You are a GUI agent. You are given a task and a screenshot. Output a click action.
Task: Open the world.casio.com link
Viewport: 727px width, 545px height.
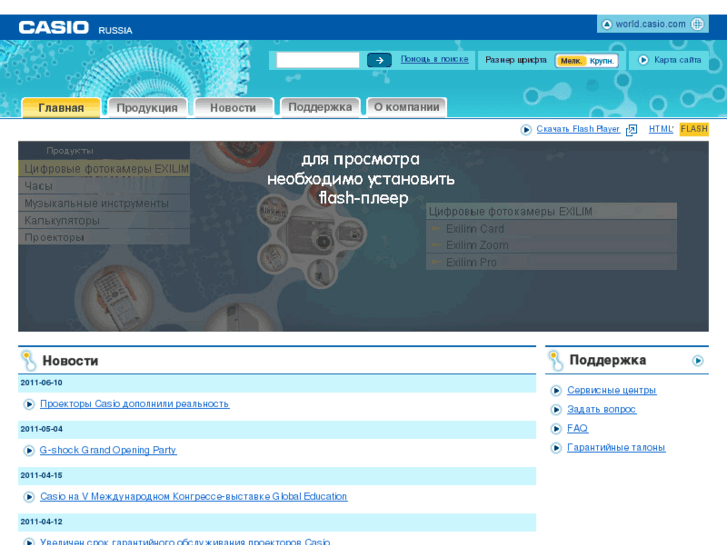[650, 24]
